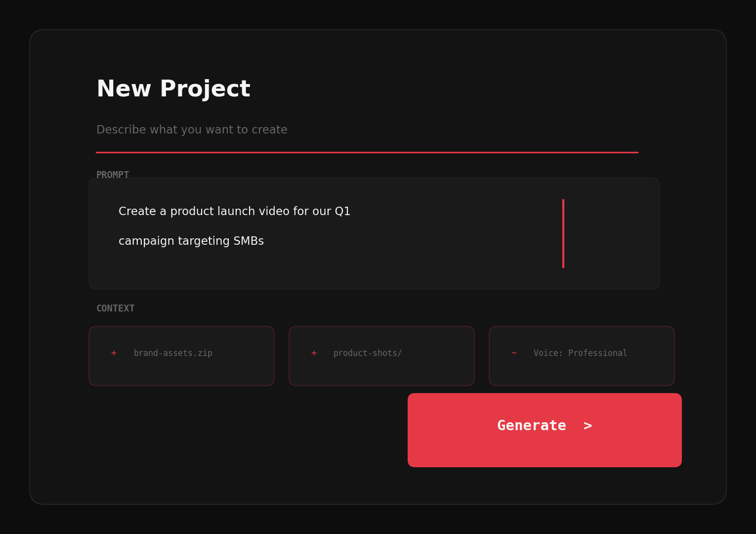Click the "New Project" heading
This screenshot has width=756, height=534.
tap(173, 89)
